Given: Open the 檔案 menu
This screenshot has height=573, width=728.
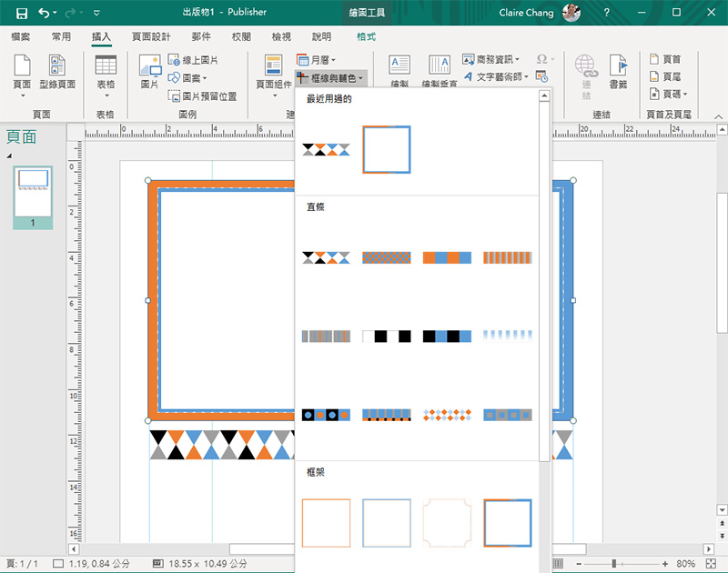Looking at the screenshot, I should coord(20,36).
